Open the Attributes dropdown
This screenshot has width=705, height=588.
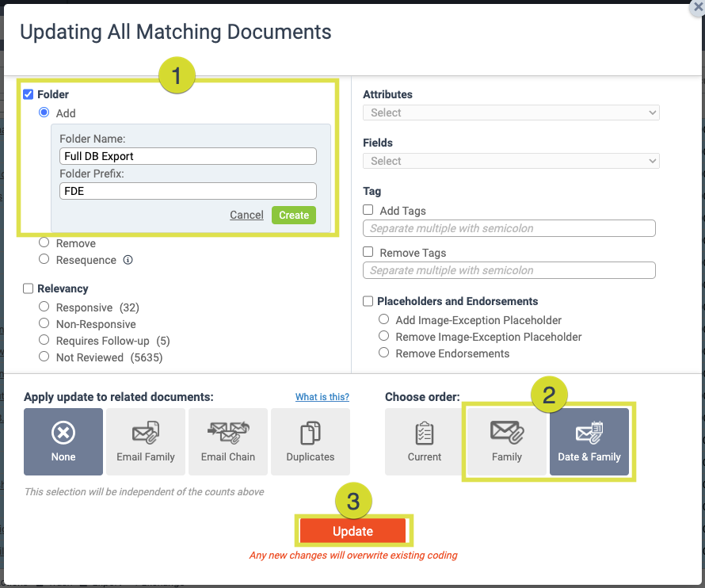[x=511, y=113]
